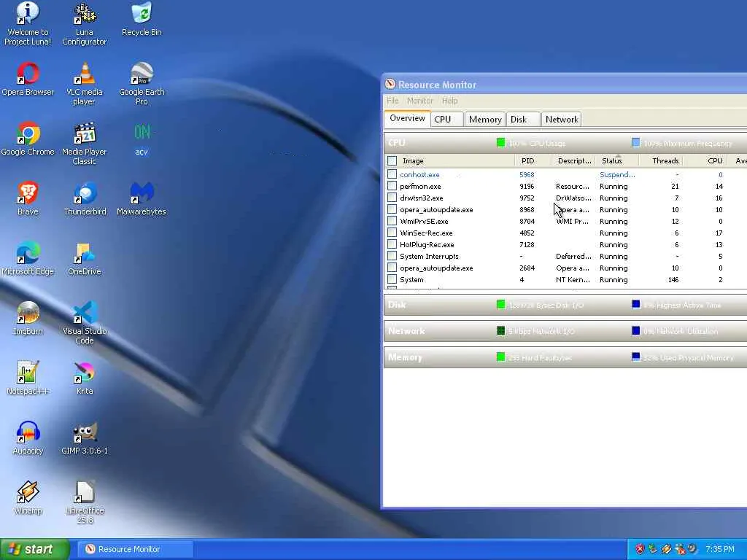Check the HotPlug-Rec.exe process checkbox
747x560 pixels.
392,244
